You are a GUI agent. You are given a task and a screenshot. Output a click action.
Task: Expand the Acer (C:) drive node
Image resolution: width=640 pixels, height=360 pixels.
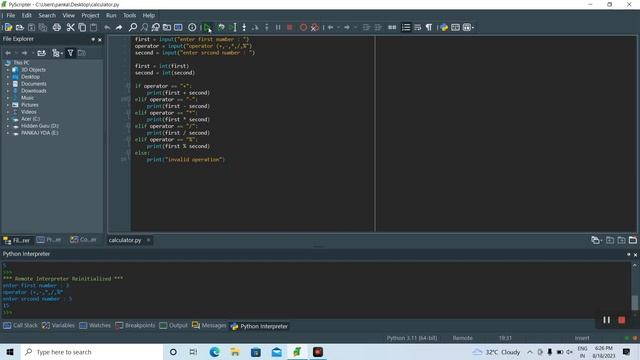(8, 119)
